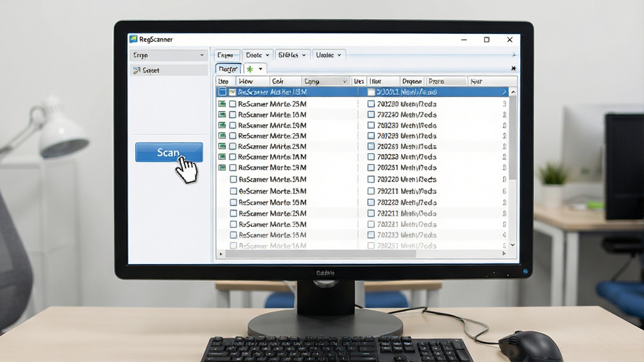Click the up arrow of the vertical scrollbar
Image resolution: width=644 pixels, height=362 pixels.
[x=513, y=92]
